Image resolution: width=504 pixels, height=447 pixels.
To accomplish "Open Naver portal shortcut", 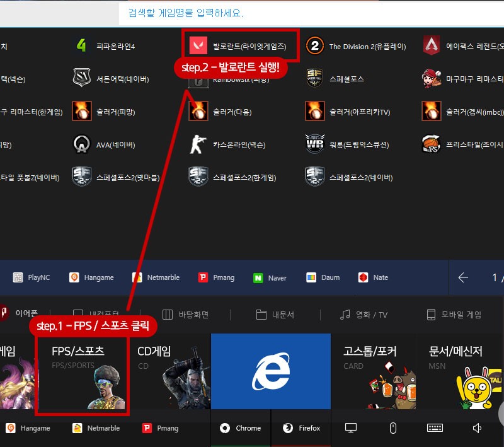I will coord(270,278).
